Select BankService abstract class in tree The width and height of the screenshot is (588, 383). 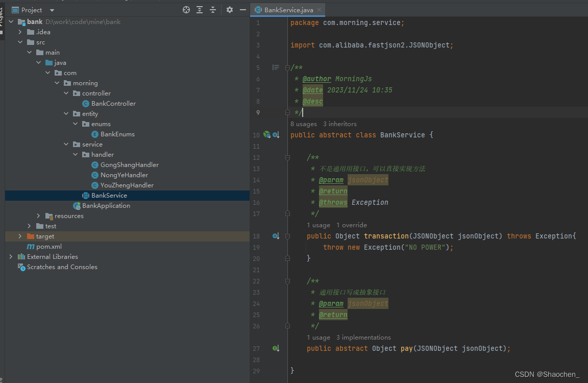tap(109, 196)
